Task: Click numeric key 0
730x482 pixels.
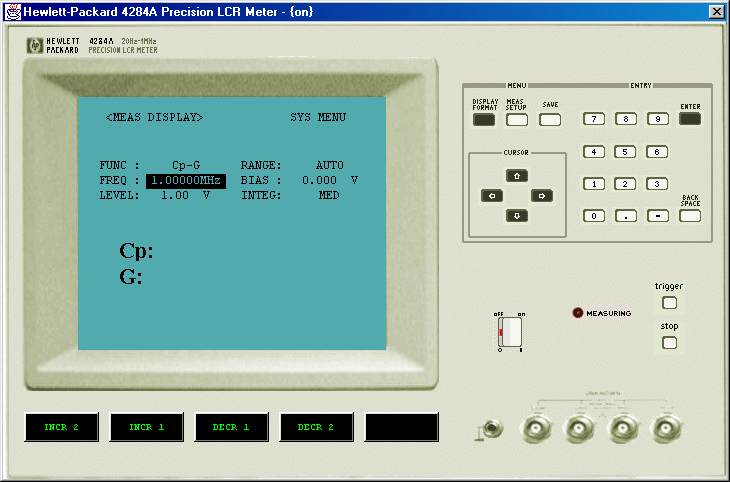Action: (x=594, y=216)
